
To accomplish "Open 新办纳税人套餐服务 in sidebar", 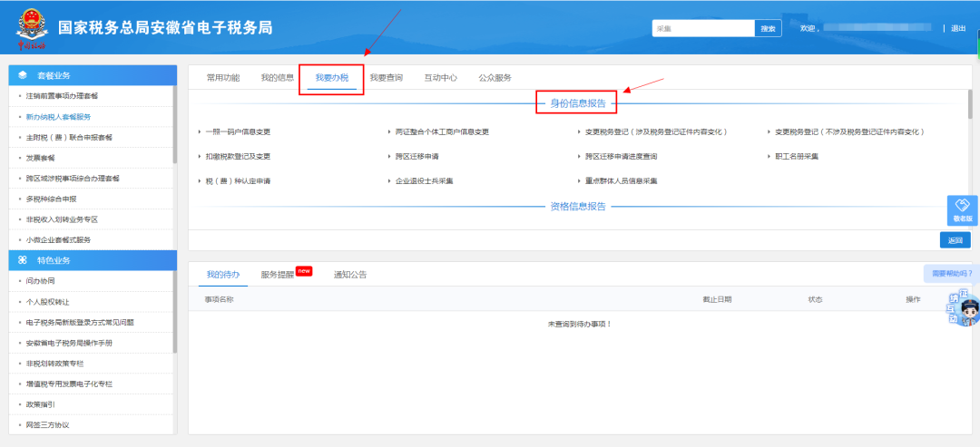I will (58, 117).
